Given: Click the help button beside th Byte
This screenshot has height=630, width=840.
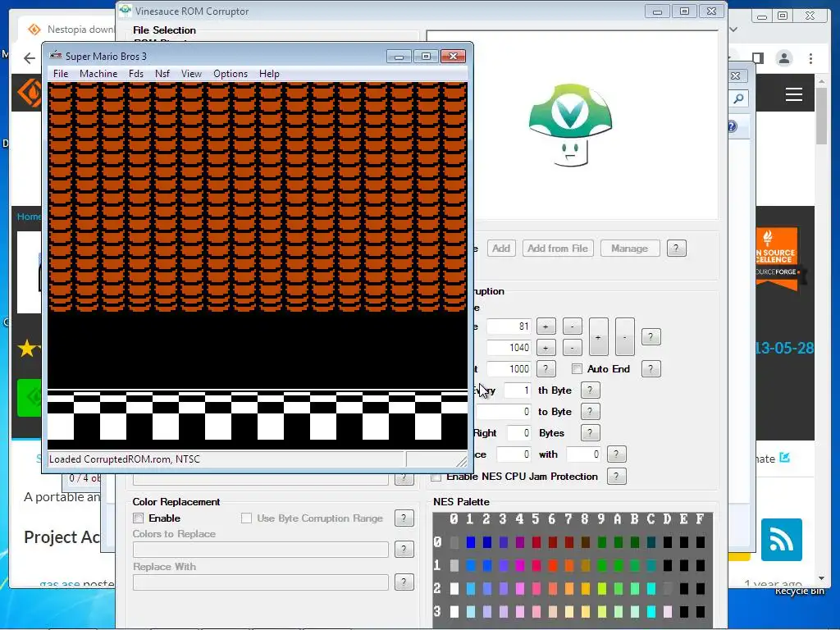Looking at the screenshot, I should (x=590, y=390).
